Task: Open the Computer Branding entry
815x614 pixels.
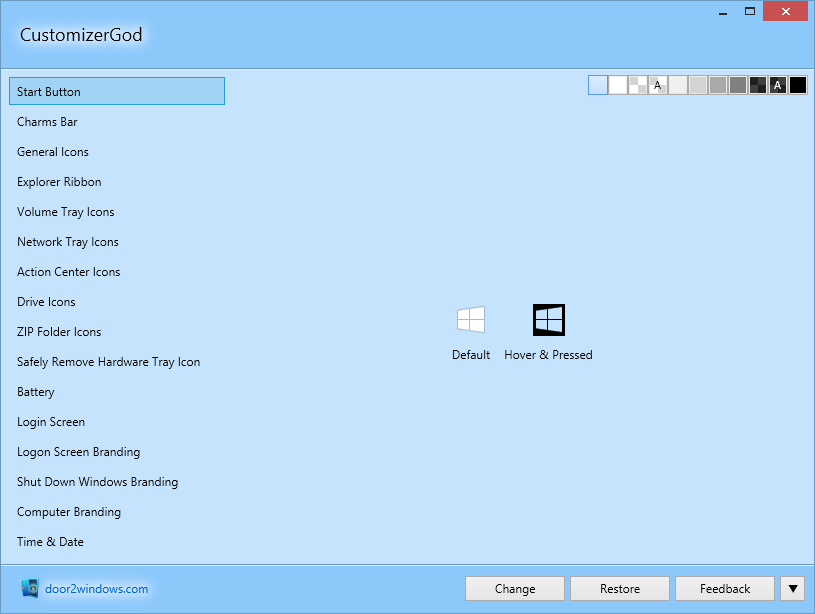Action: click(117, 512)
